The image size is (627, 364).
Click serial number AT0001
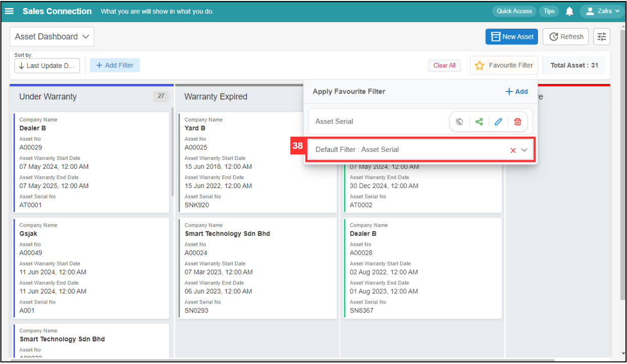tap(31, 205)
